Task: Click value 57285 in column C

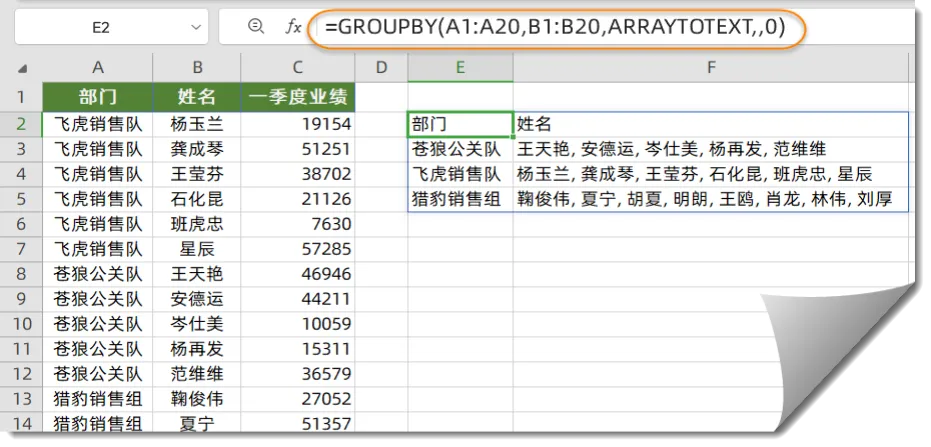Action: tap(298, 249)
